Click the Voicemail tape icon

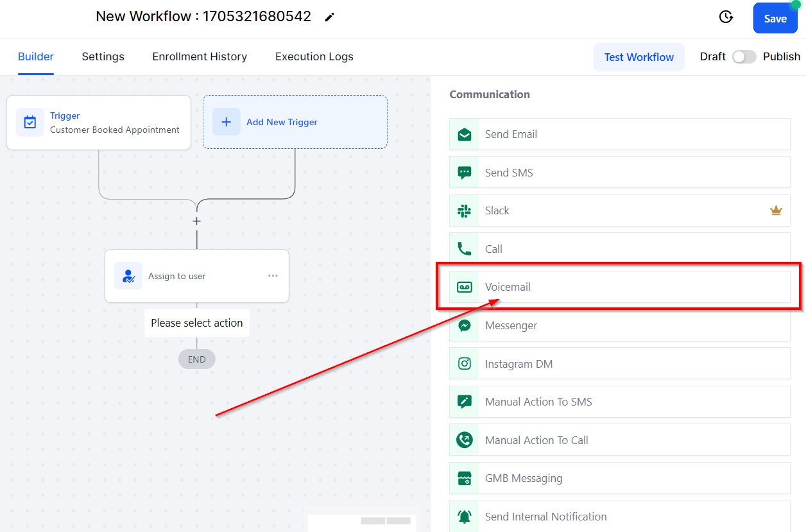point(465,287)
